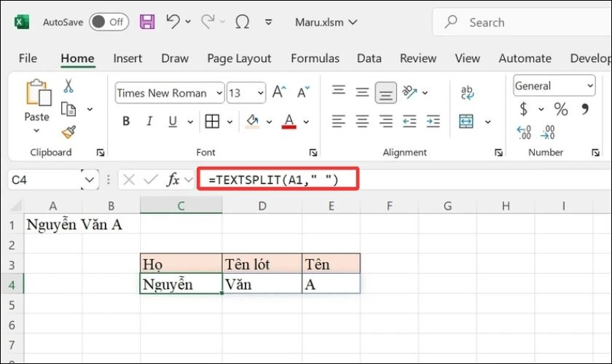Toggle bold formatting
612x364 pixels.
pos(125,122)
